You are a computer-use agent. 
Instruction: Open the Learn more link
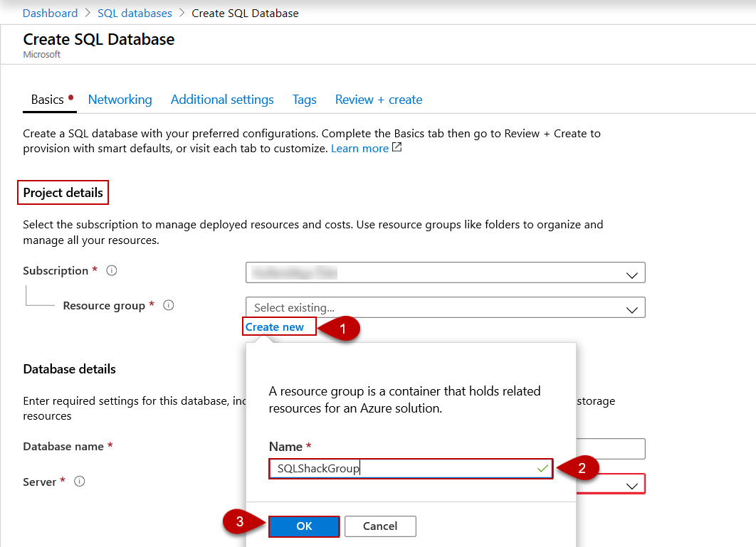[359, 149]
